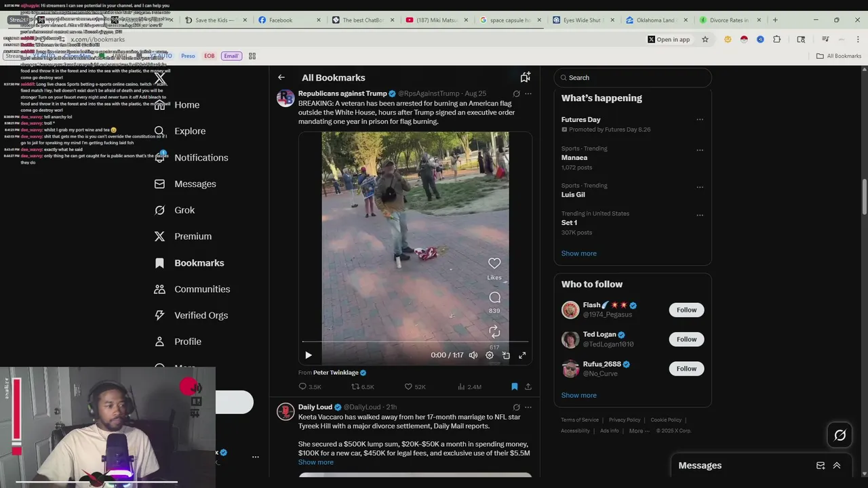Open account switcher three dots in the sidebar
Screen dimensions: 868x488
click(x=256, y=457)
